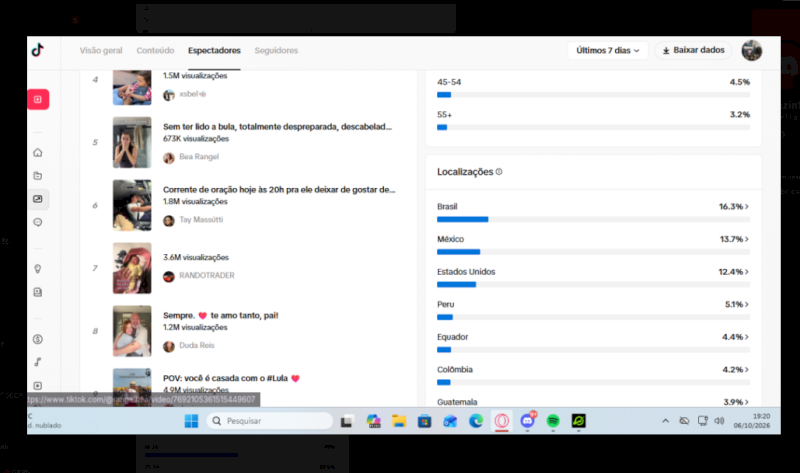The image size is (800, 473).
Task: Show hidden system tray icons
Action: [665, 421]
